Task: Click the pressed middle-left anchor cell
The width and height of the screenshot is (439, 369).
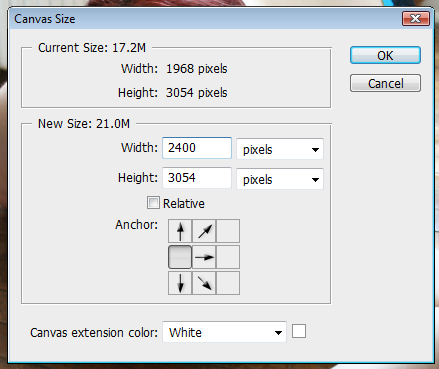Action: point(180,257)
